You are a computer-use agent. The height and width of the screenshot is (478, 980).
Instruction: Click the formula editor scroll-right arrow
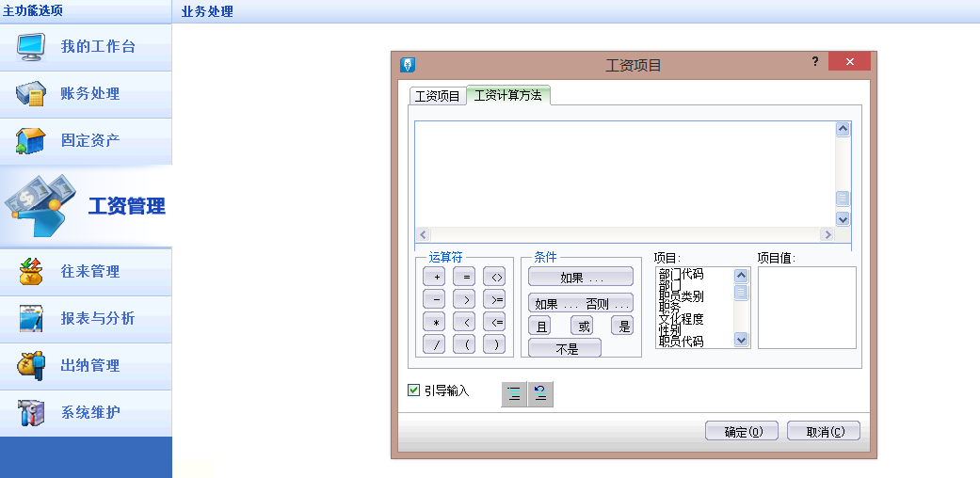point(827,234)
